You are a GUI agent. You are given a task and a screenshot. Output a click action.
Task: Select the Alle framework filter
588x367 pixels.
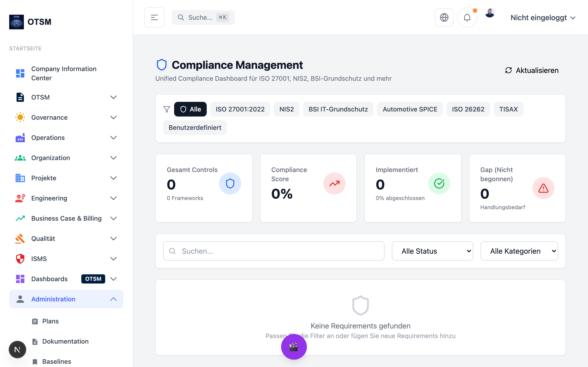click(190, 109)
